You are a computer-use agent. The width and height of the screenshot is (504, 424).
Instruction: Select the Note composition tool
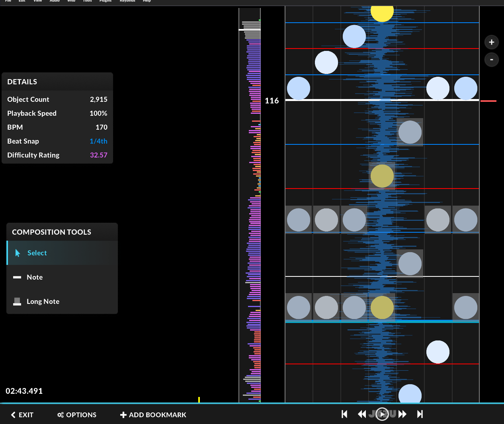(35, 277)
